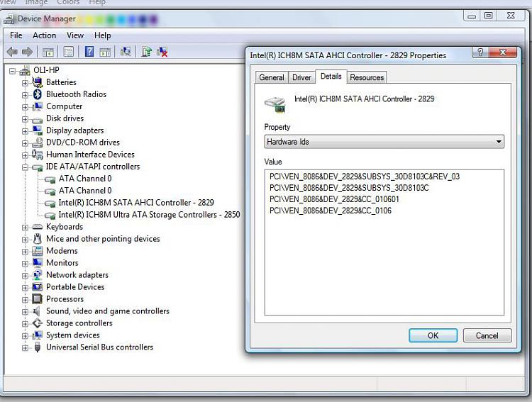Expand the Computer node
Viewport: 532px width, 402px height.
pyautogui.click(x=25, y=107)
